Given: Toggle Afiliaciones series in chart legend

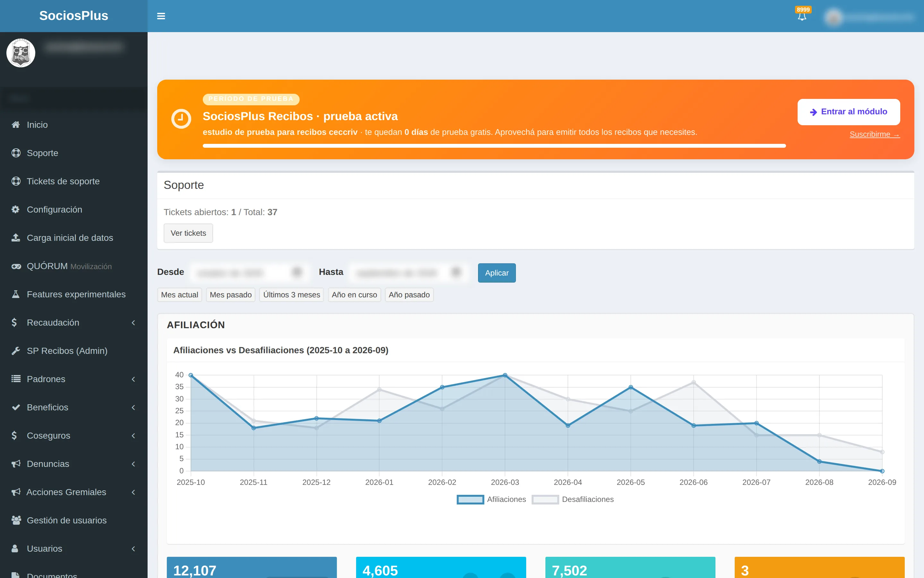Looking at the screenshot, I should click(x=492, y=499).
